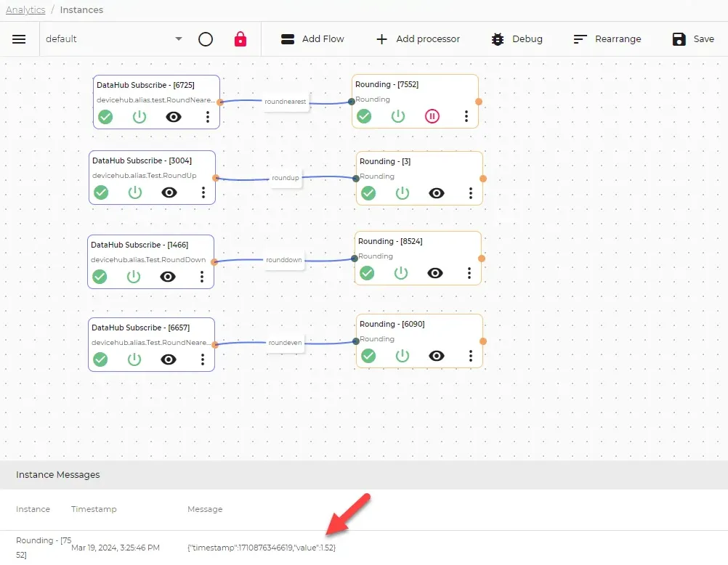Image resolution: width=728 pixels, height=565 pixels.
Task: Toggle eye on DataHub Subscribe [6657]
Action: pos(169,359)
